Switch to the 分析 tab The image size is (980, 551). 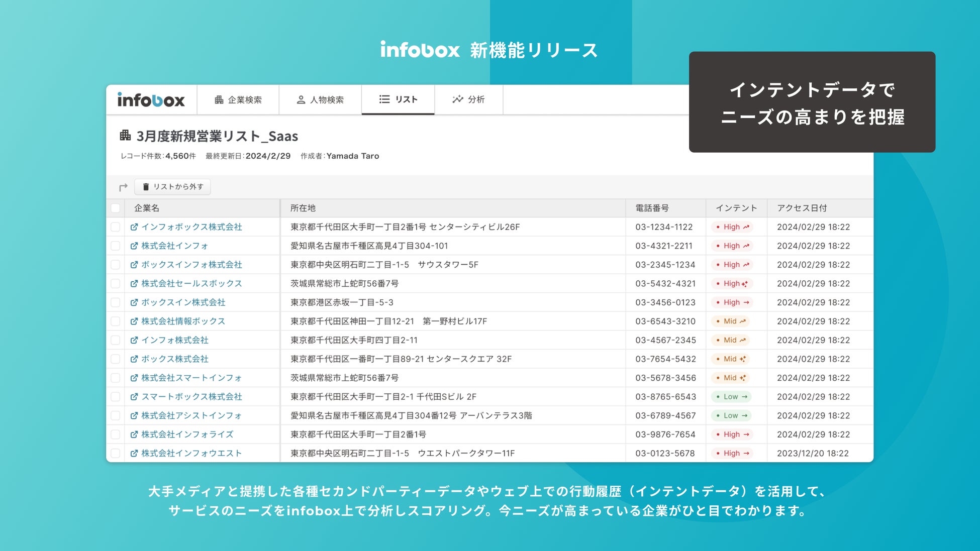(x=468, y=99)
